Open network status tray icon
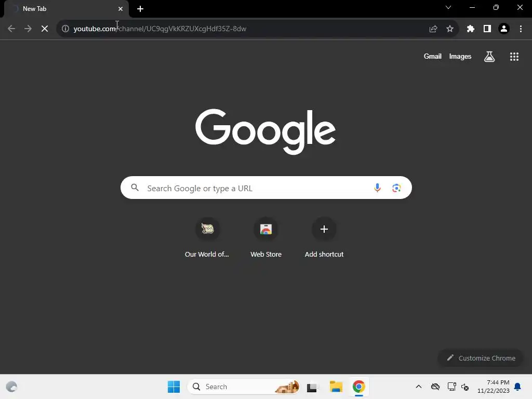 (451, 387)
